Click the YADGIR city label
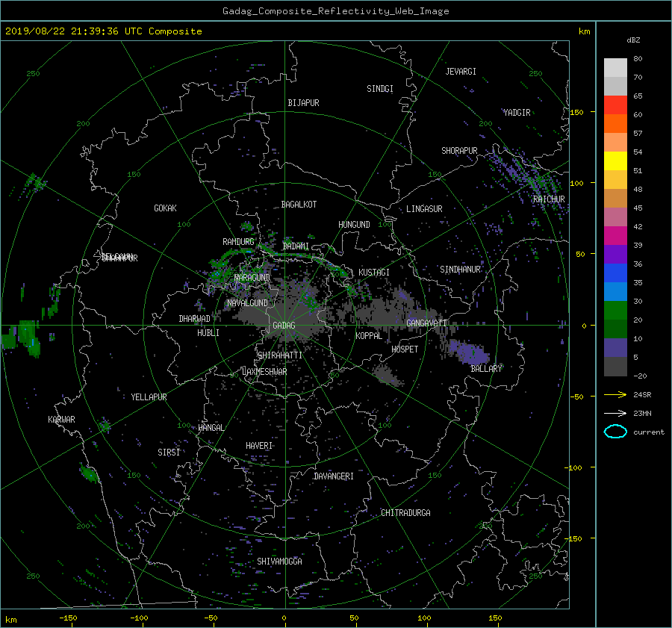Image resolution: width=672 pixels, height=628 pixels. point(517,113)
